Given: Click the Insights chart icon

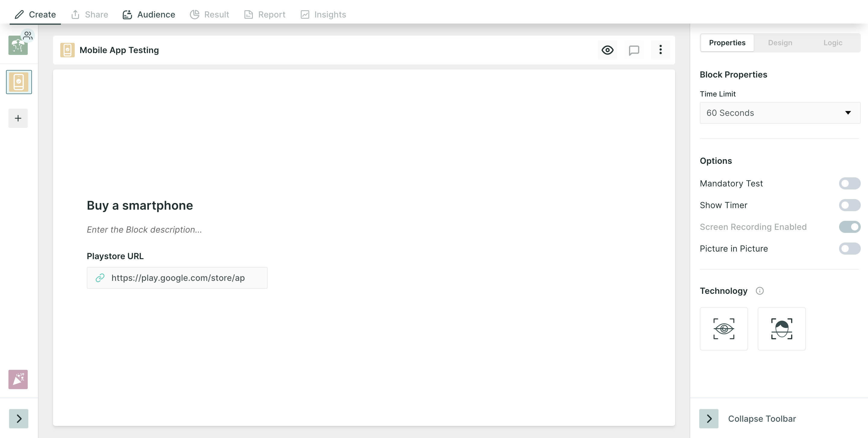Looking at the screenshot, I should [305, 14].
